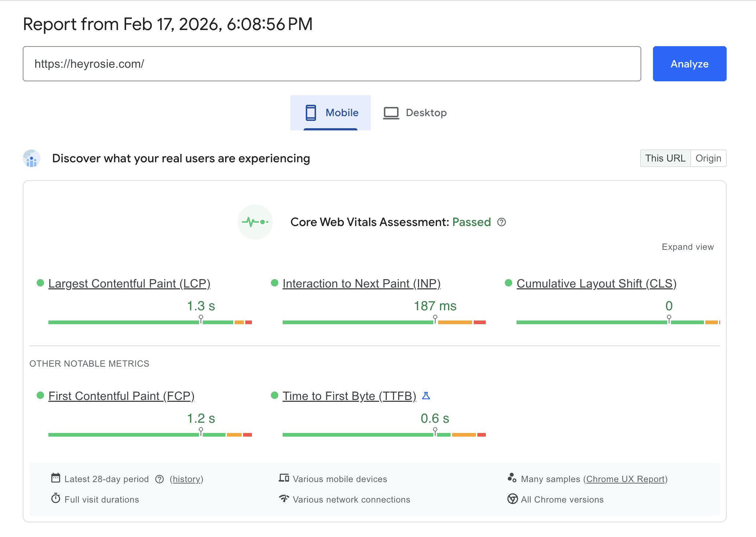Switch to Origin data view
Viewport: 756px width, 537px height.
(708, 158)
